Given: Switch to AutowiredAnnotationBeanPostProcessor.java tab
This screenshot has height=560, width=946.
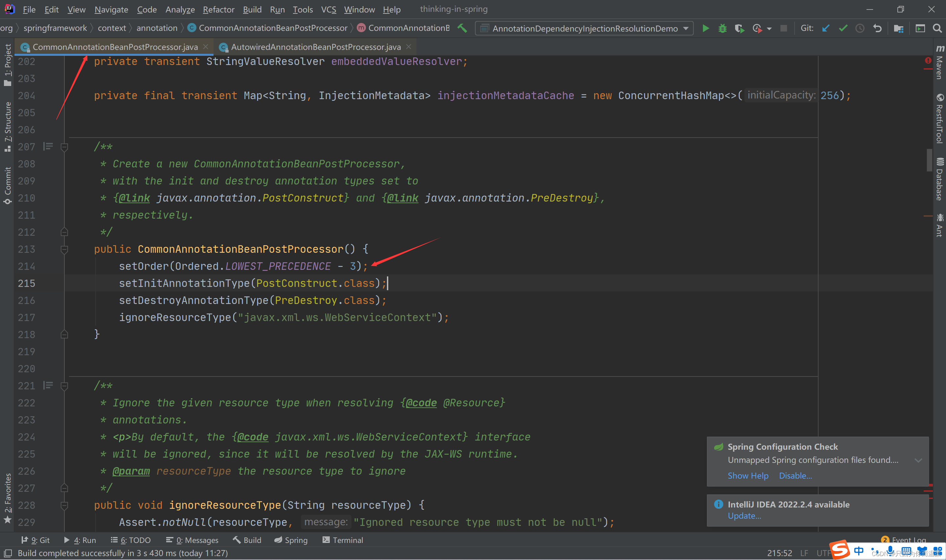Looking at the screenshot, I should pos(315,47).
